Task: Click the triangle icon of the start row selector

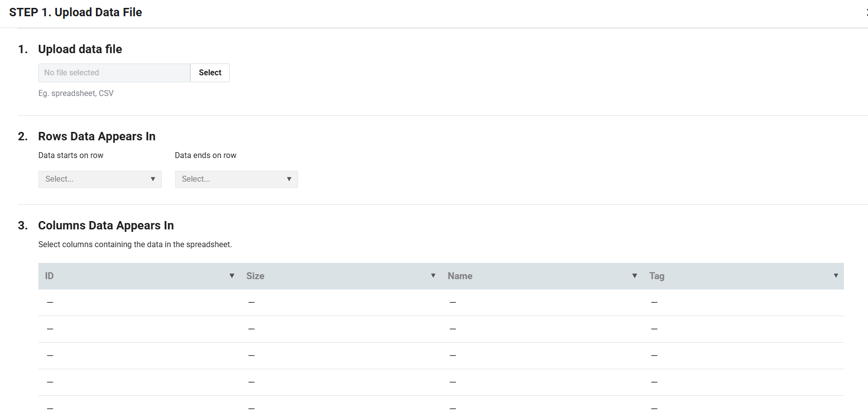Action: coord(153,179)
